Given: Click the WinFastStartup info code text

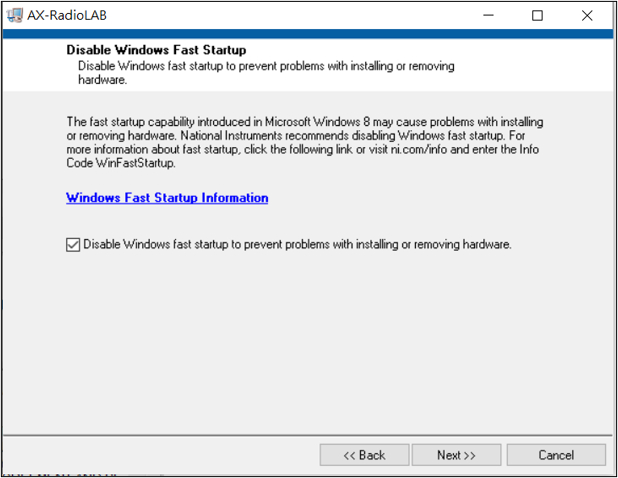Looking at the screenshot, I should click(135, 163).
